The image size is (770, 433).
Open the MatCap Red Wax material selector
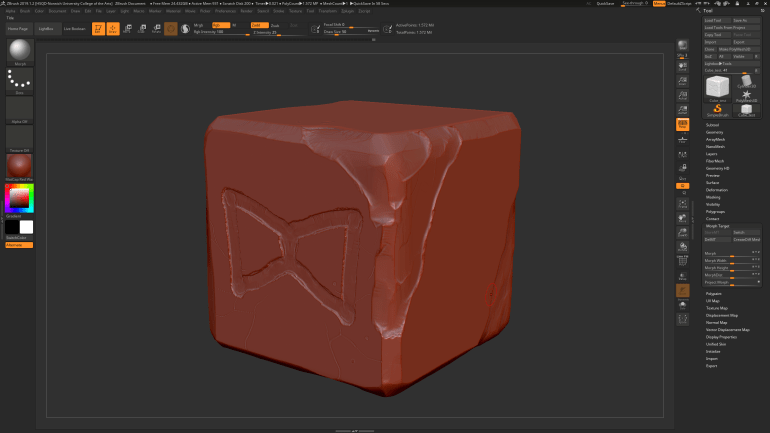pyautogui.click(x=20, y=167)
